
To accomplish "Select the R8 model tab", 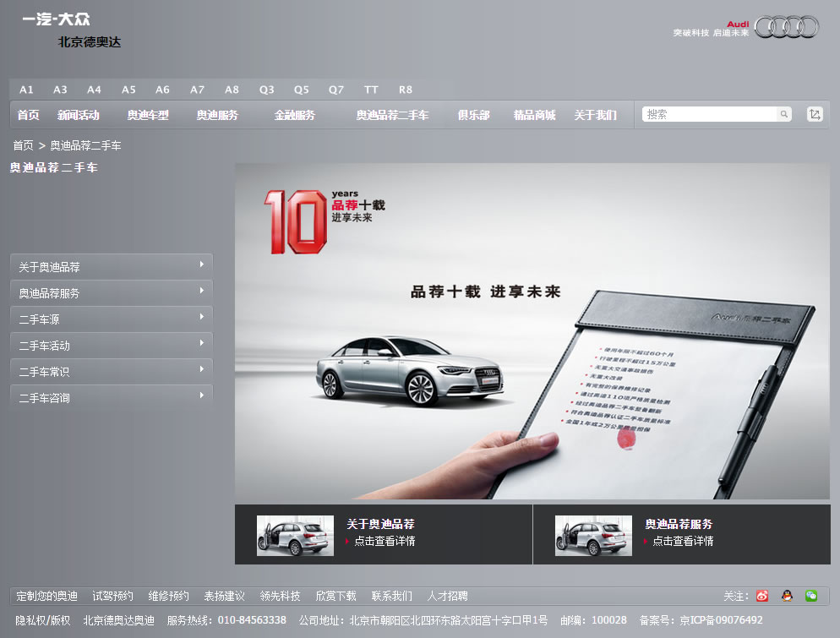I will coord(406,90).
